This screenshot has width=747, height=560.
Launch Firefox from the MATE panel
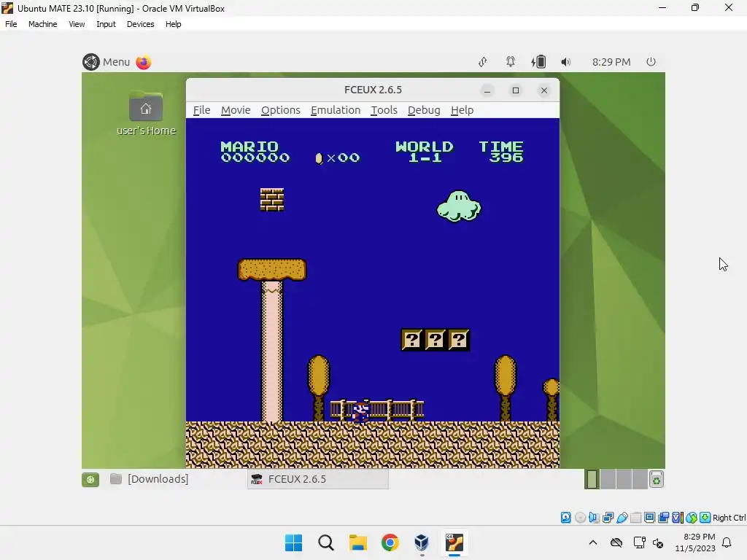(144, 62)
